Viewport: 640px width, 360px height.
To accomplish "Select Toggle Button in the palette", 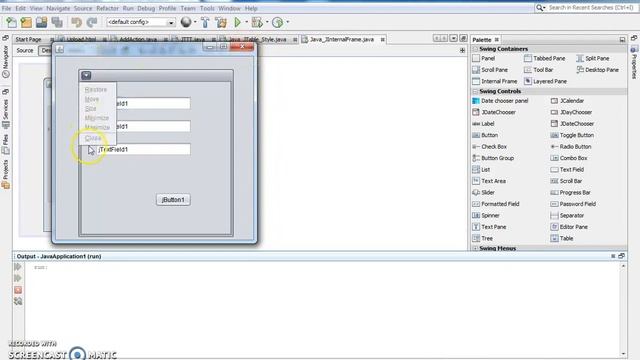I will 572,135.
